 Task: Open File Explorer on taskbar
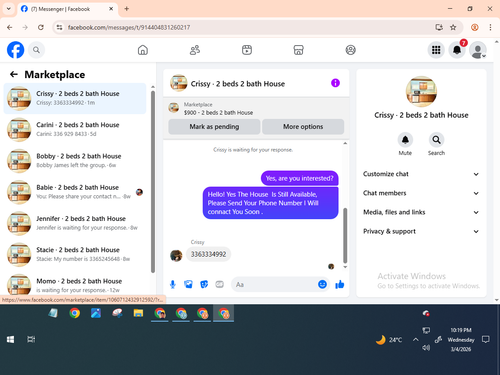click(x=138, y=313)
